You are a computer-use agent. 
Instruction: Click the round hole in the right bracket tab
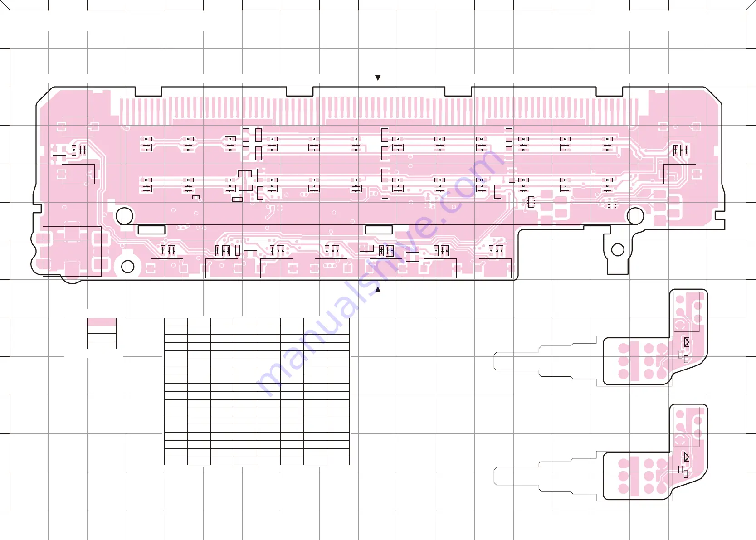[618, 250]
